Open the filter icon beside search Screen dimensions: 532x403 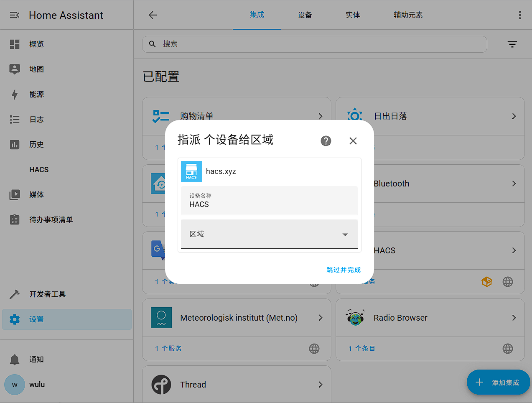click(x=512, y=44)
